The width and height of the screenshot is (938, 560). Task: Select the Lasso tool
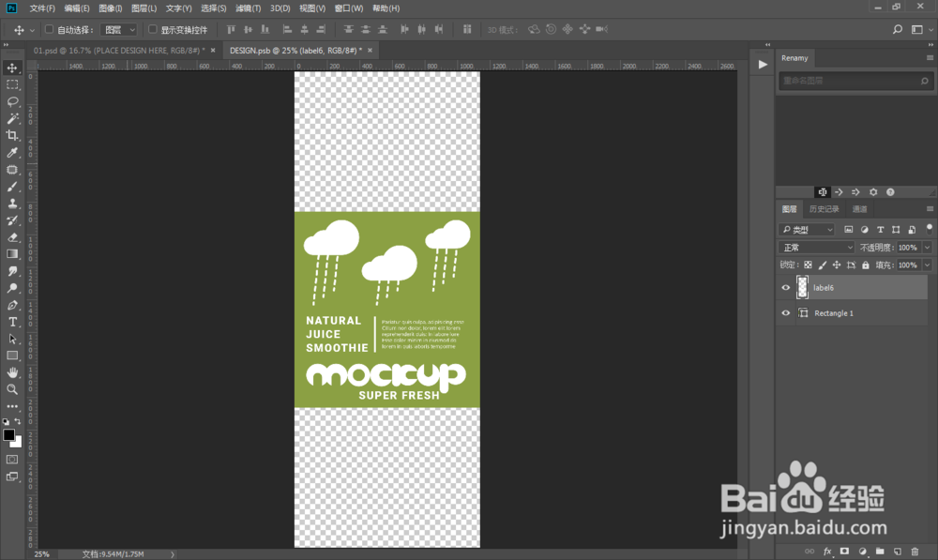pyautogui.click(x=12, y=101)
